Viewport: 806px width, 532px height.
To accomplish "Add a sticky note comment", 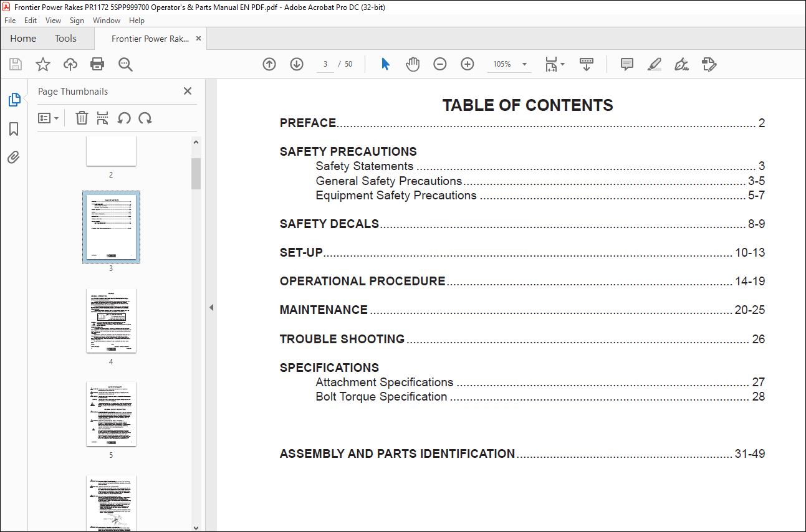I will (x=627, y=64).
